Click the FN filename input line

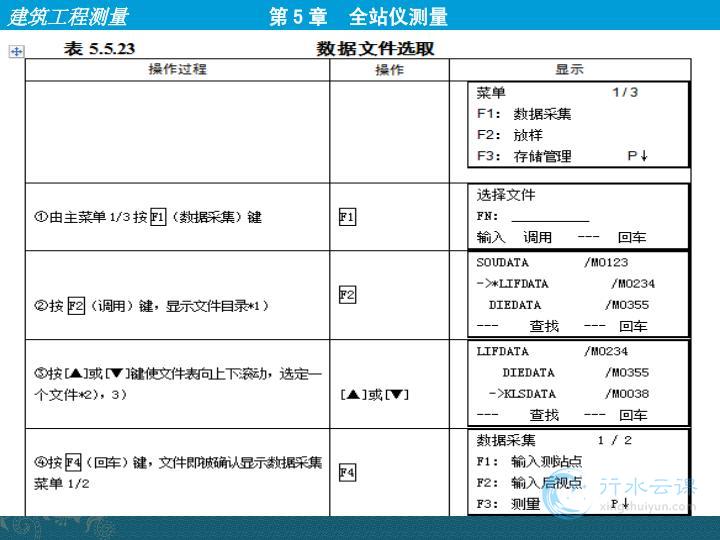(549, 217)
